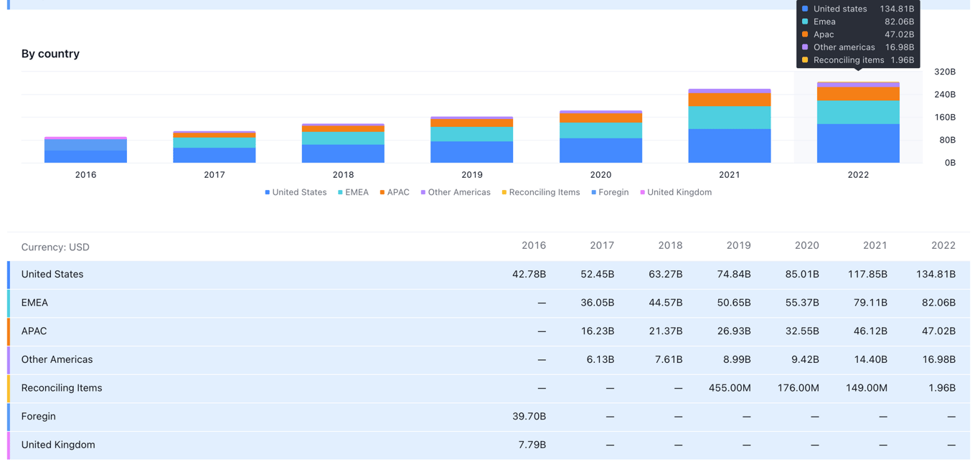Image resolution: width=980 pixels, height=474 pixels.
Task: Toggle United States series in chart legend
Action: (298, 192)
